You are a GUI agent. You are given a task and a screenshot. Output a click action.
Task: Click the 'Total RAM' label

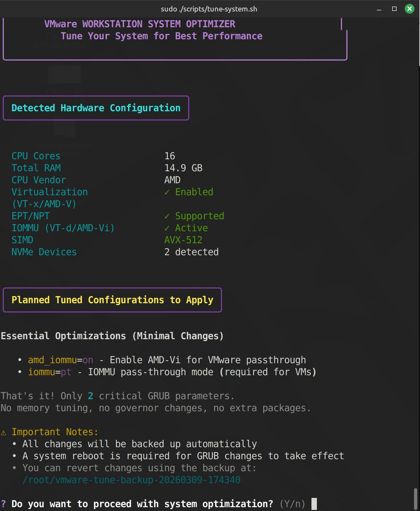[x=36, y=168]
